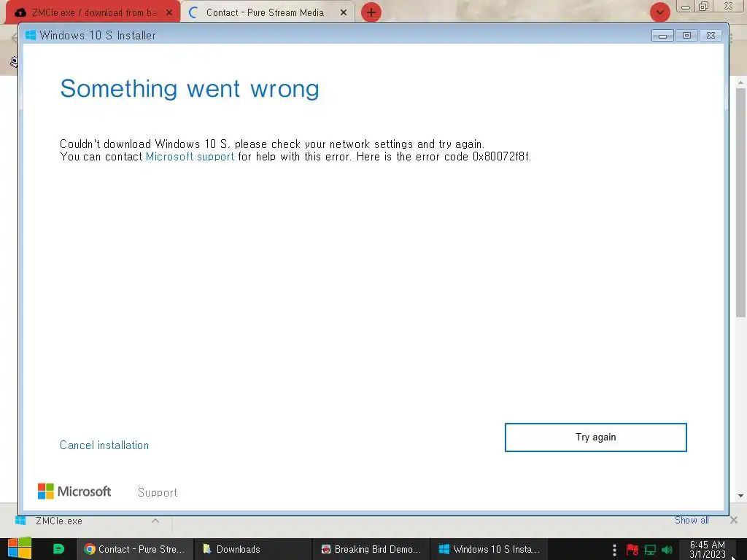Open network status tray icon
This screenshot has width=747, height=560.
(x=650, y=550)
